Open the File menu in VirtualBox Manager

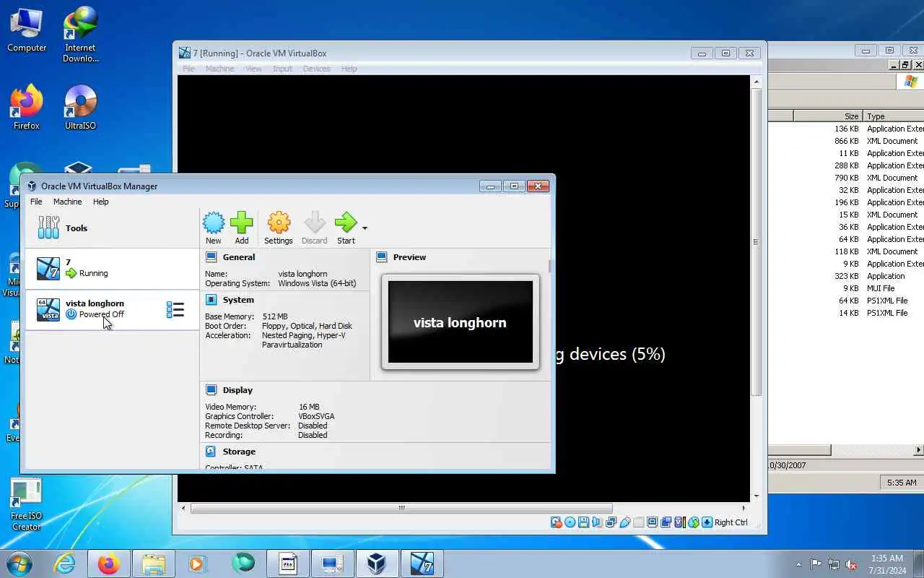pos(36,202)
